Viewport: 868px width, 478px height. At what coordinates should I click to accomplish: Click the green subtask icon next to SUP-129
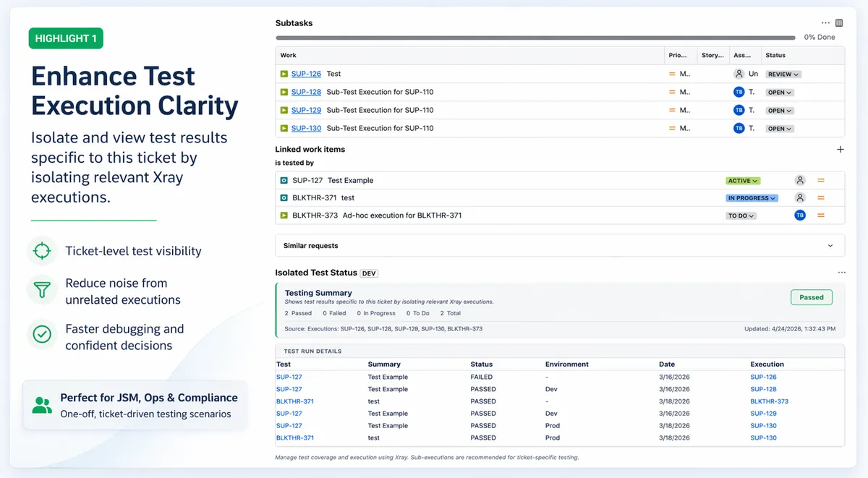coord(284,110)
